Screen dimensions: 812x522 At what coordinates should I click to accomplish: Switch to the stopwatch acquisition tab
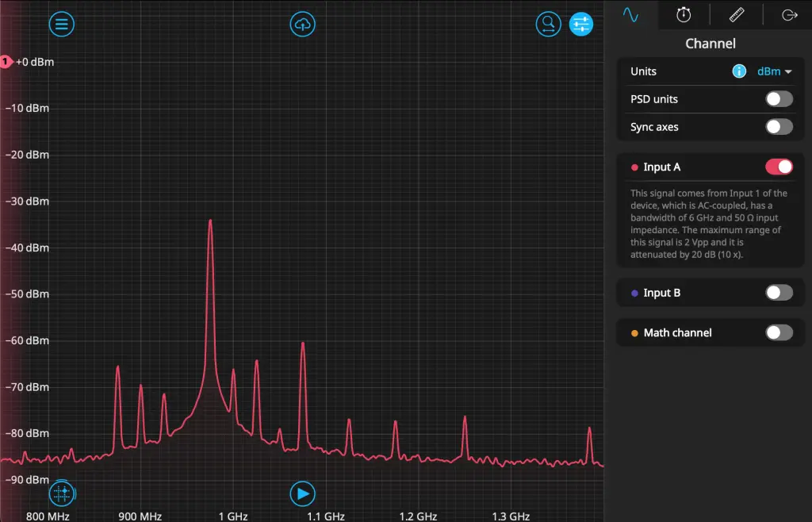[684, 14]
